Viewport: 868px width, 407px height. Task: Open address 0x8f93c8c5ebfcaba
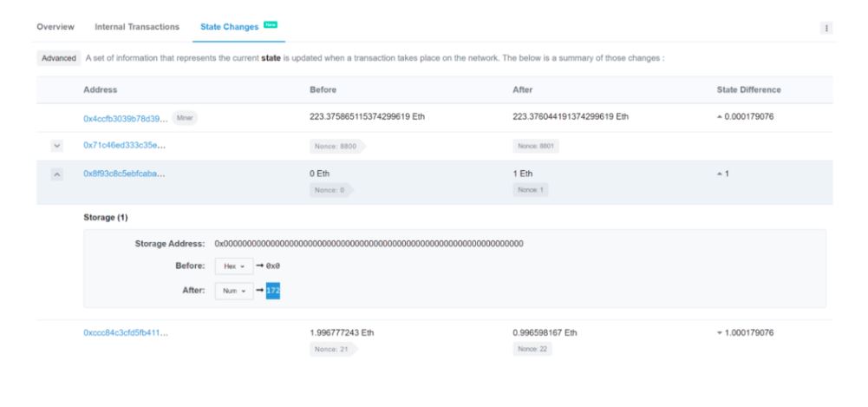[x=125, y=174]
